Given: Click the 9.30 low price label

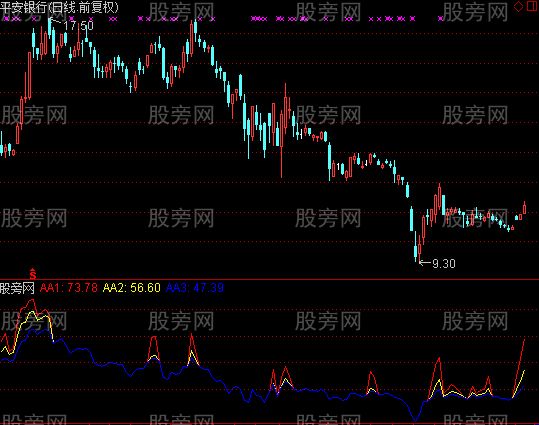Looking at the screenshot, I should tap(444, 264).
